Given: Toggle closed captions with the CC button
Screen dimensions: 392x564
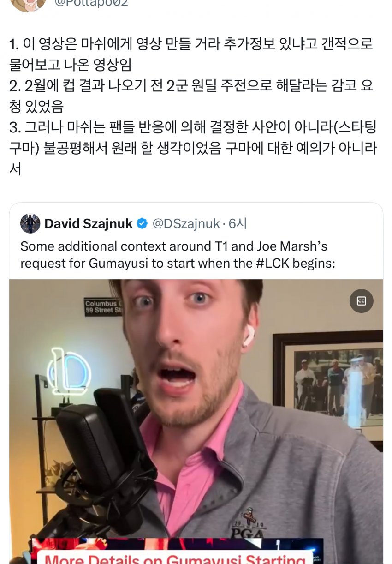Looking at the screenshot, I should (x=361, y=301).
